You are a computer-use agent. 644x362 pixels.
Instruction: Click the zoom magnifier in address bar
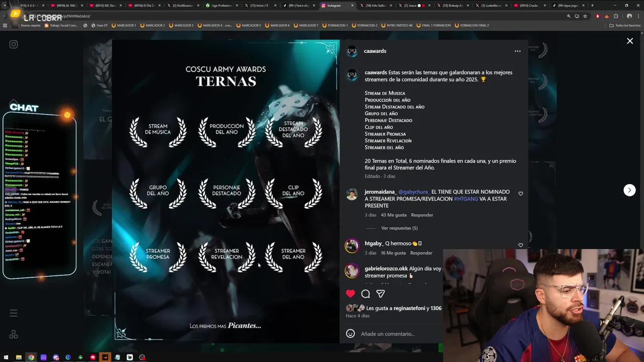pos(569,16)
